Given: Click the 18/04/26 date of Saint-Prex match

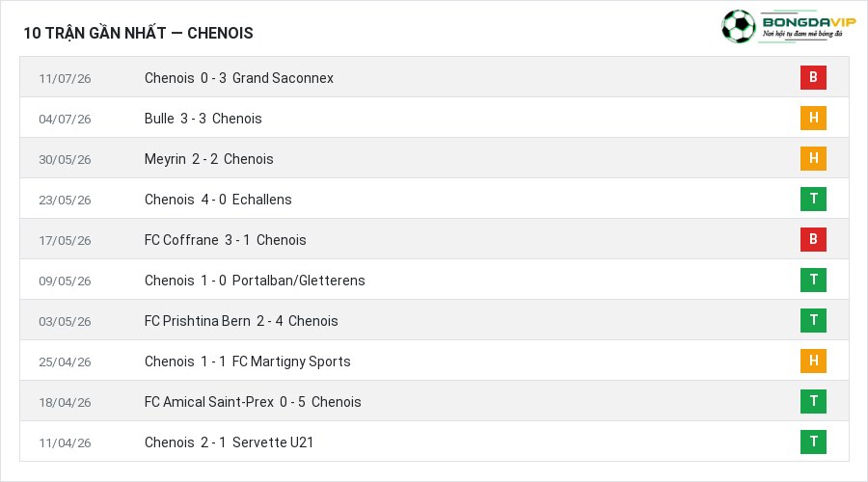Looking at the screenshot, I should (x=65, y=402).
